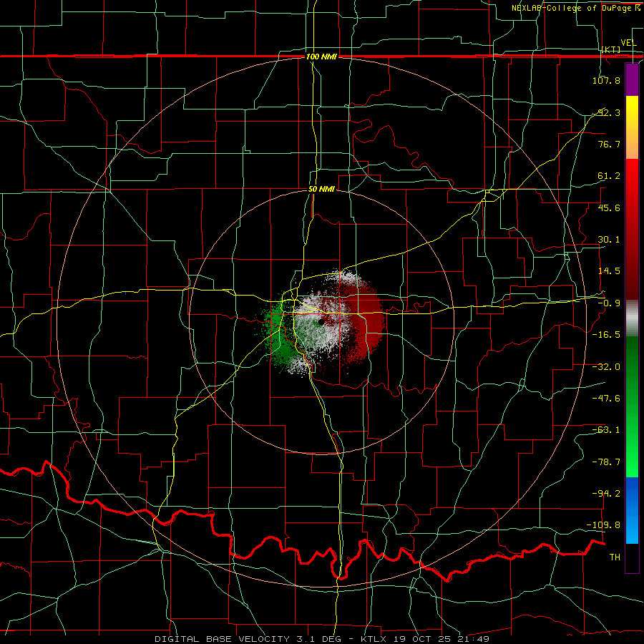Select the 45.6 velocity scale value
This screenshot has width=644, height=644.
point(609,208)
